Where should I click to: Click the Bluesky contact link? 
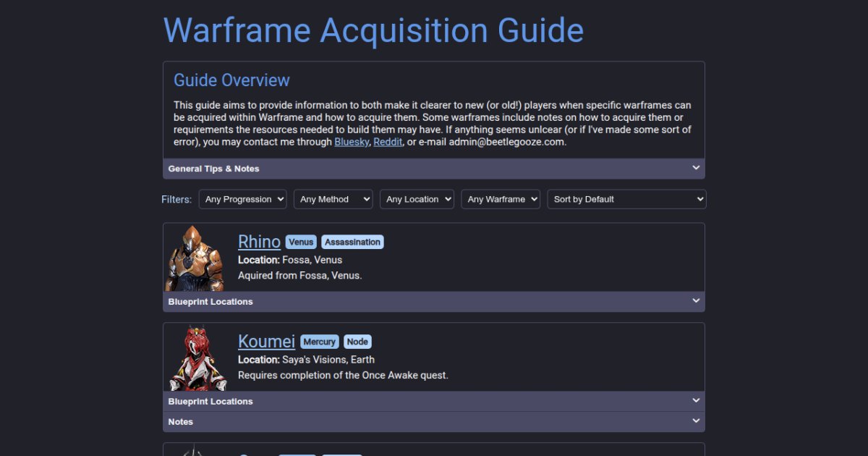[x=352, y=142]
